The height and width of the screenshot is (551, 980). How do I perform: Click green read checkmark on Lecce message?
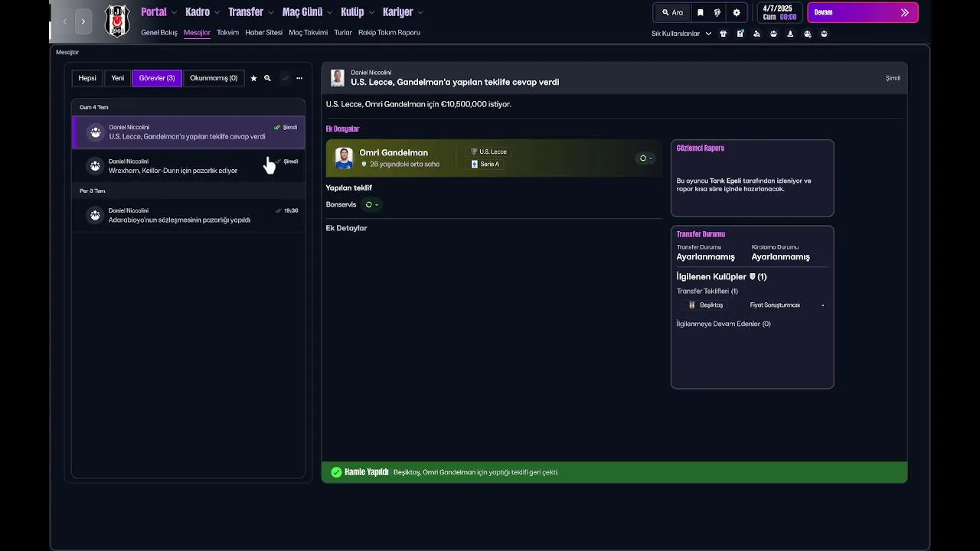pos(277,127)
